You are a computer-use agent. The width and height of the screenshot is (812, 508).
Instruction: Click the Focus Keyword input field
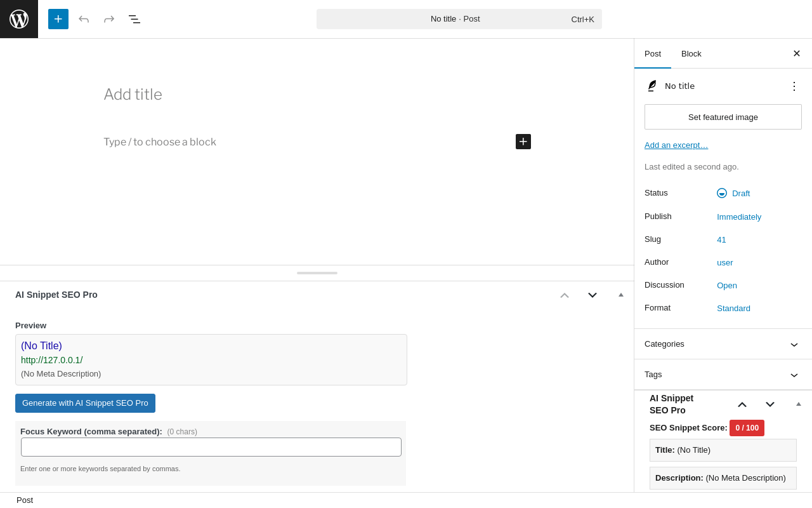tap(211, 447)
